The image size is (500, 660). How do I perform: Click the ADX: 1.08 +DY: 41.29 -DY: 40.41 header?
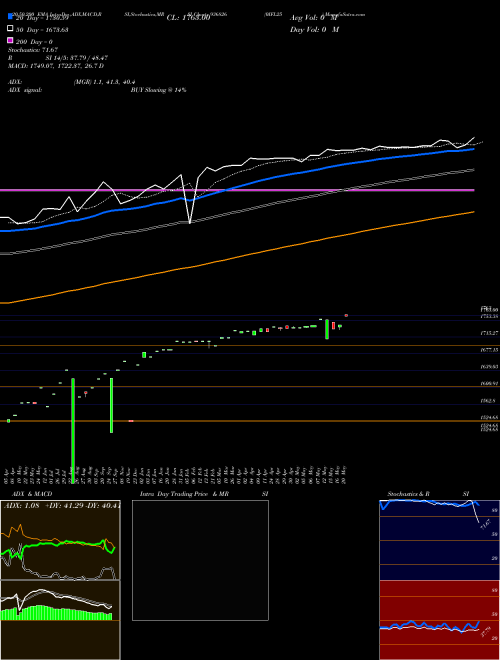pyautogui.click(x=62, y=505)
